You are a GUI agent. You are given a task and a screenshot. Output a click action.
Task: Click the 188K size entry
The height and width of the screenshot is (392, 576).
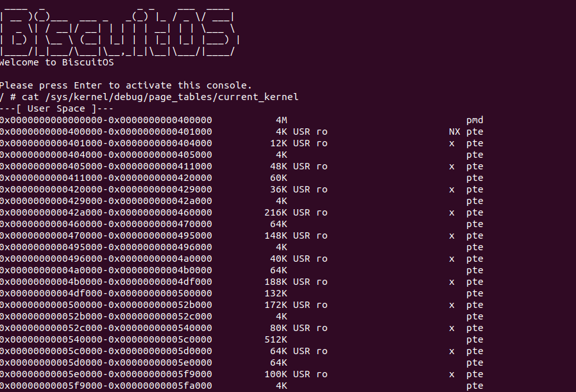tap(276, 282)
